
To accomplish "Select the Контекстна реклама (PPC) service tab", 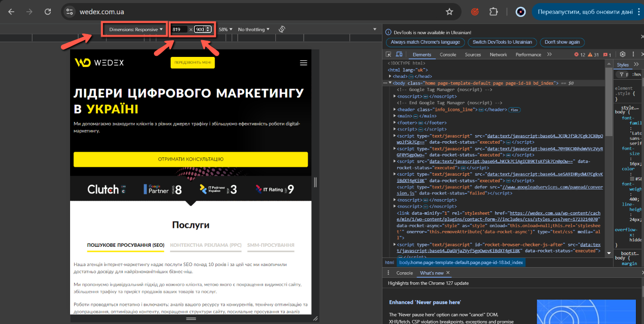I will (x=206, y=245).
